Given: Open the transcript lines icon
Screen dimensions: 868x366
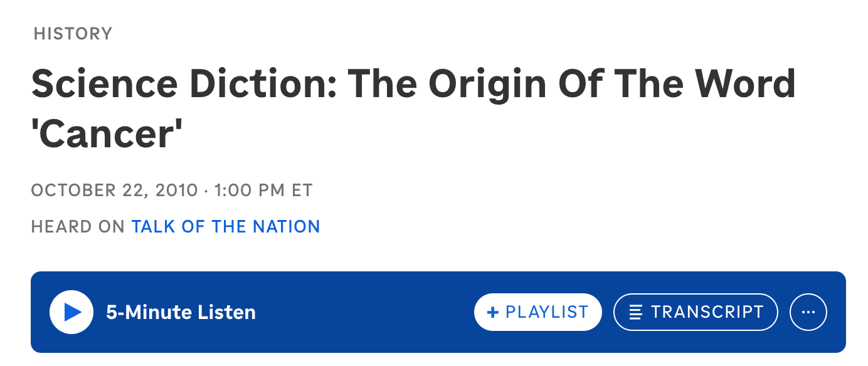Looking at the screenshot, I should point(636,312).
